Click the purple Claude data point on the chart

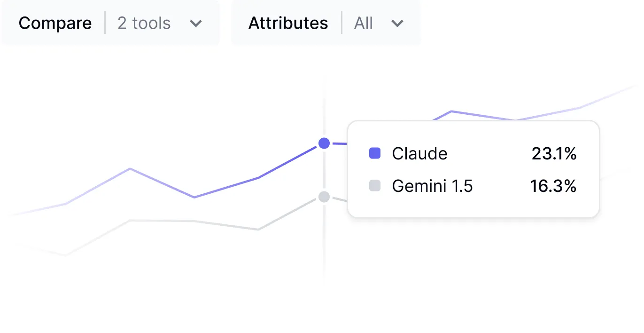[x=324, y=143]
